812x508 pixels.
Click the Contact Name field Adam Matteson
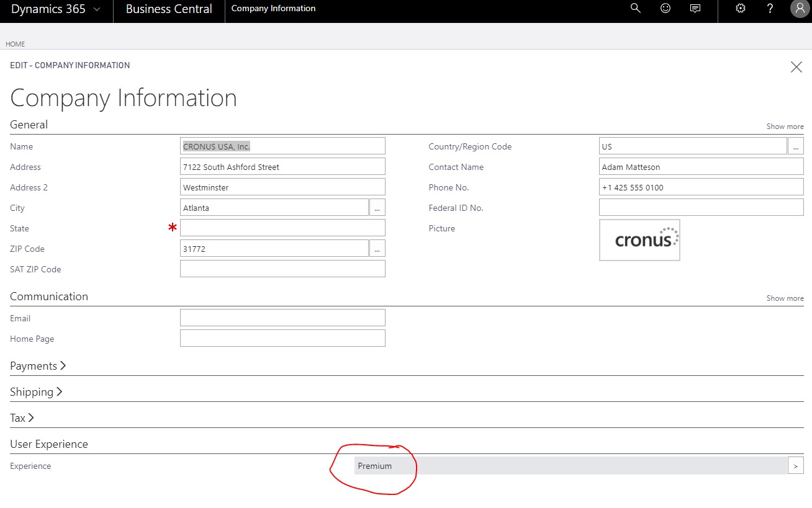pyautogui.click(x=701, y=167)
